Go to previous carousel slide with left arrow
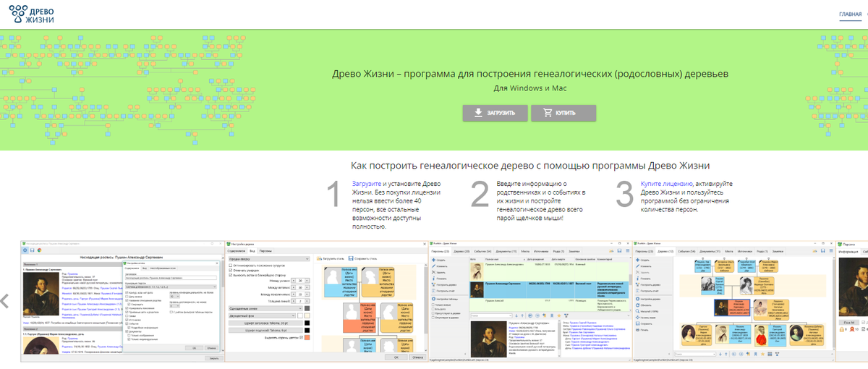 (x=4, y=301)
